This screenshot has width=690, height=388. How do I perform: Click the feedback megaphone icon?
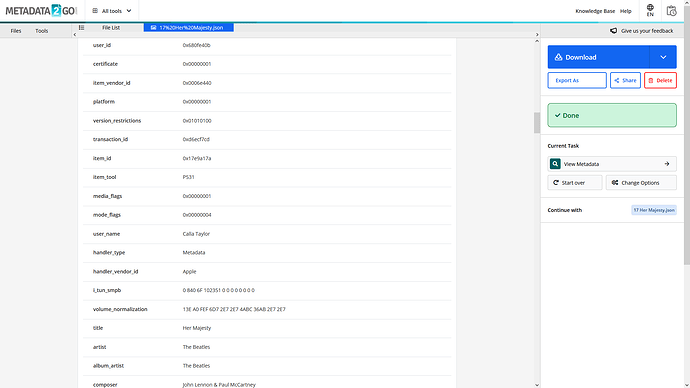[x=613, y=31]
